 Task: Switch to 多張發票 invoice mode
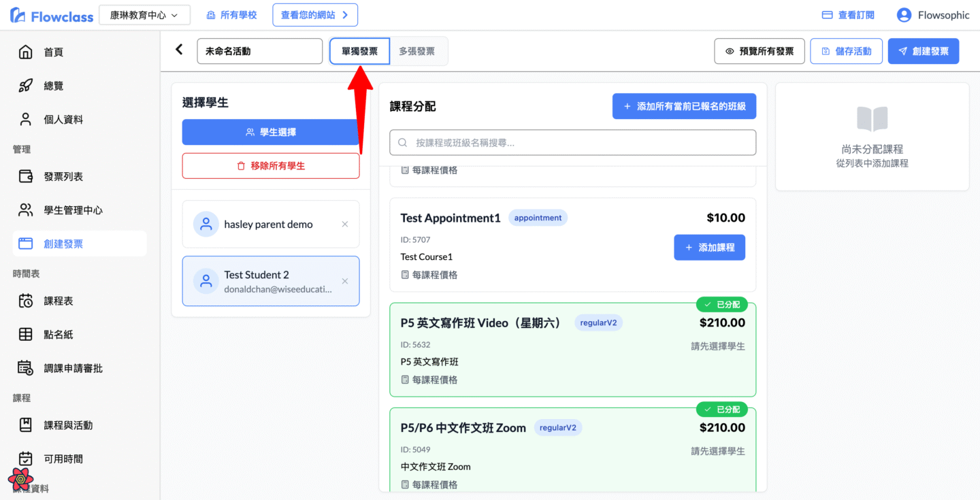[417, 51]
